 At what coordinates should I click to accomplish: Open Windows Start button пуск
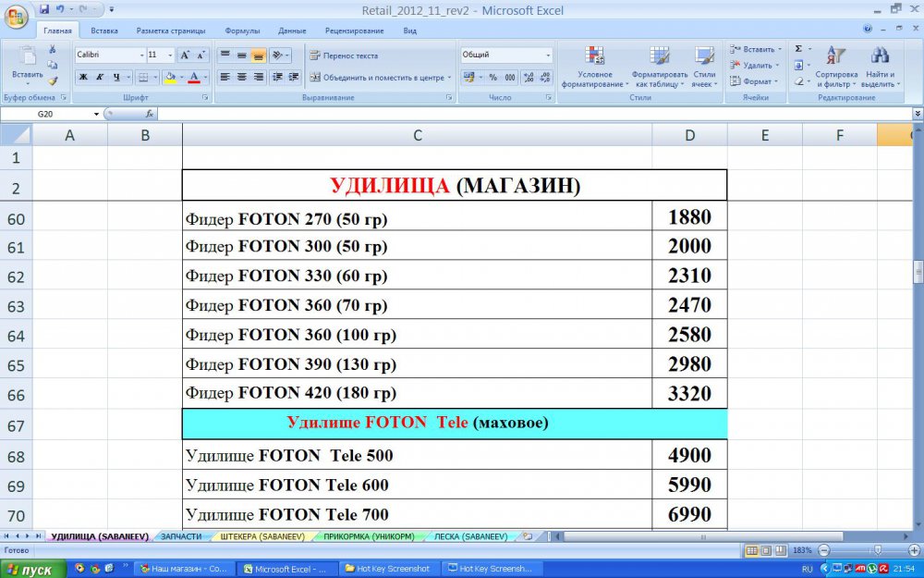coord(32,569)
